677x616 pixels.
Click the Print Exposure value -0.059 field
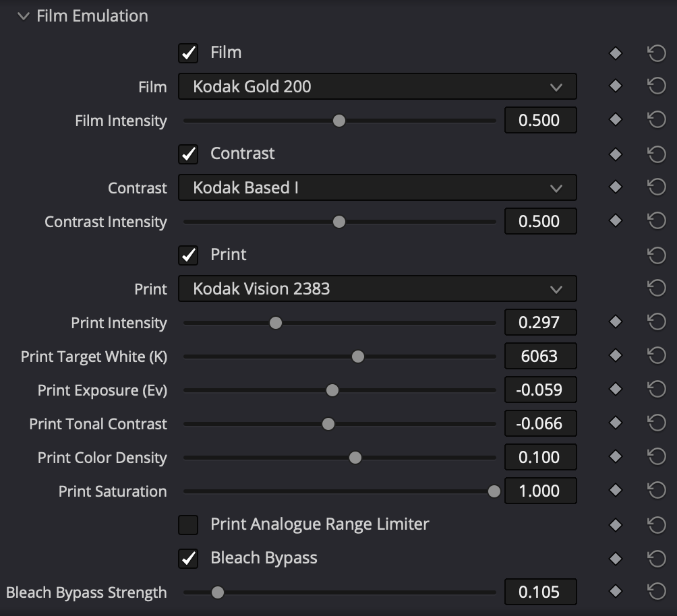541,390
